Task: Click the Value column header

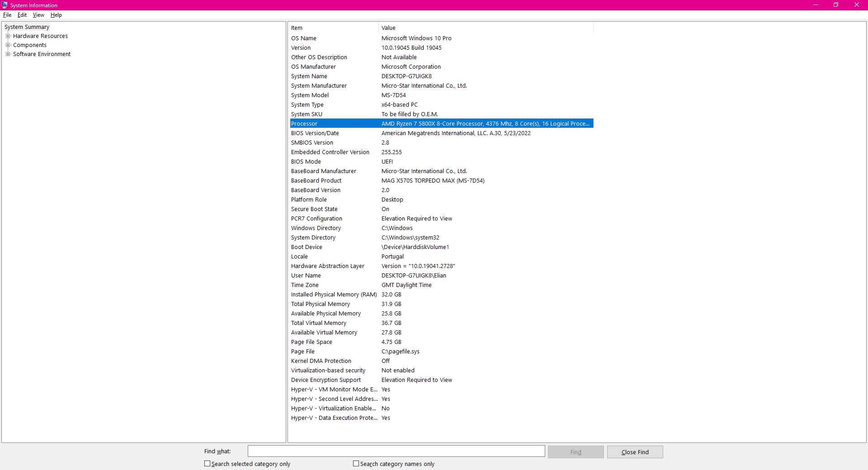Action: point(486,28)
